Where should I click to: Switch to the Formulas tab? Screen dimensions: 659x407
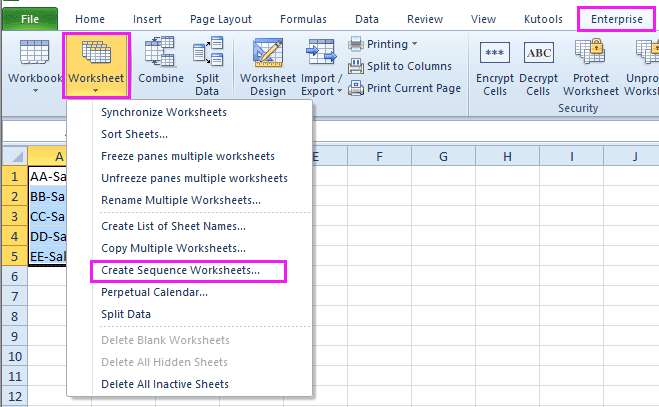[x=303, y=19]
